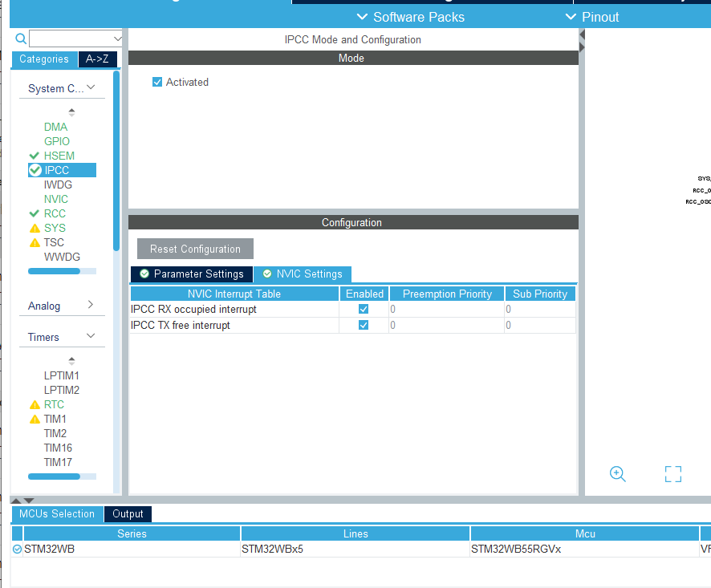Click the Reset Configuration button
This screenshot has width=711, height=588.
[196, 249]
